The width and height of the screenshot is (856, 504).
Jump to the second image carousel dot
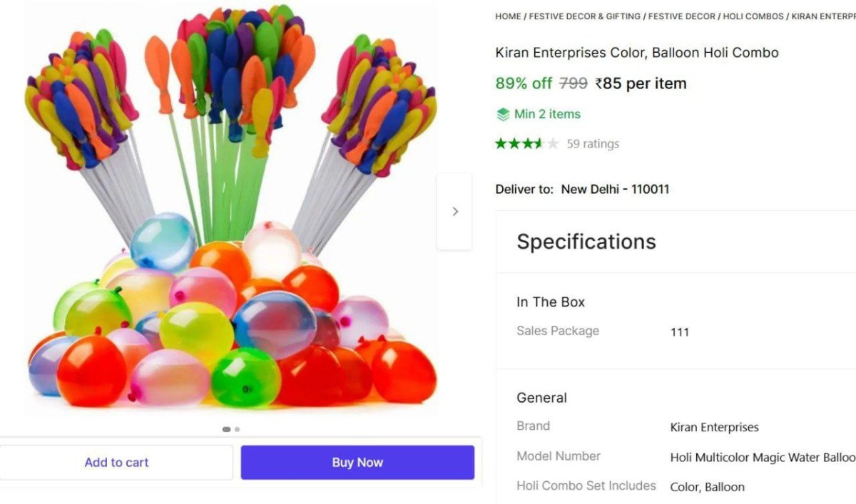pos(238,429)
